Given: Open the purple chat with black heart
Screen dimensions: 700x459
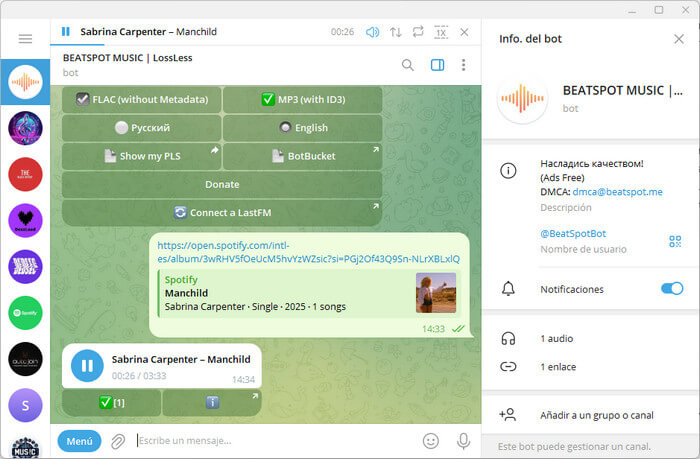Looking at the screenshot, I should [x=25, y=221].
